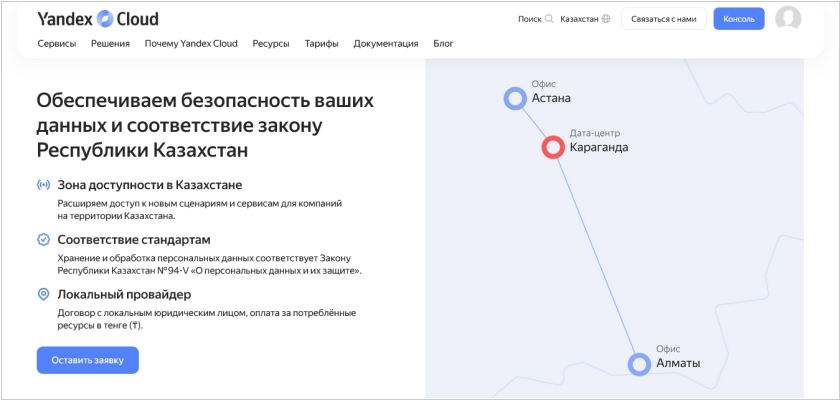
Task: Select the Караганда data center marker
Action: [553, 147]
